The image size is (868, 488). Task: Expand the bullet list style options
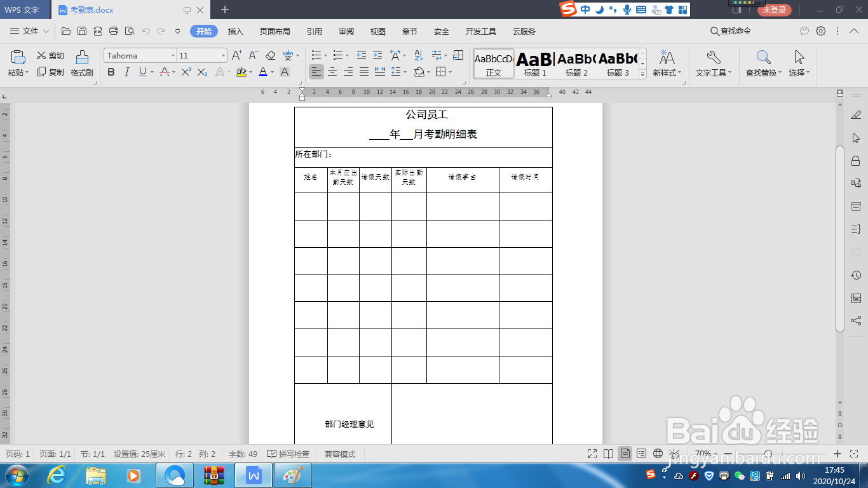pos(325,56)
